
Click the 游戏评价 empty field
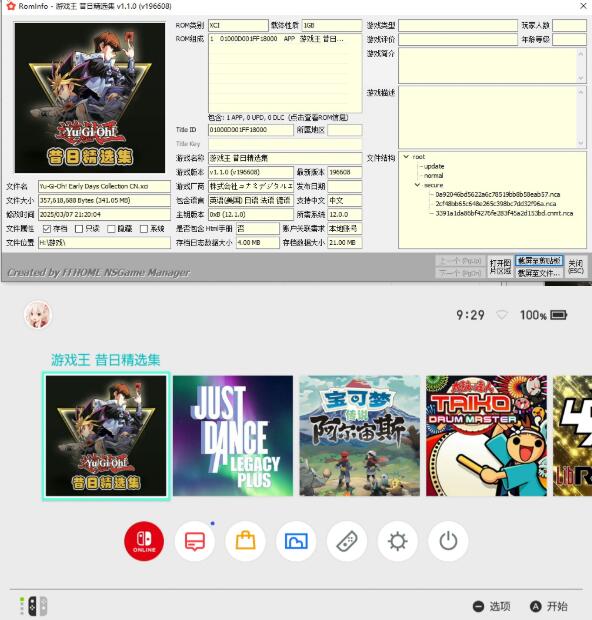pos(458,39)
